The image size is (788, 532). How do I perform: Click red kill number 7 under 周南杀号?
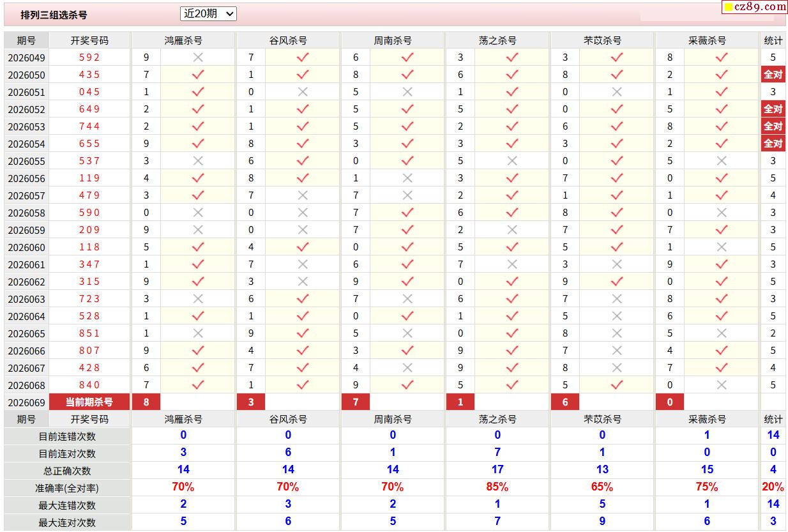coord(356,402)
